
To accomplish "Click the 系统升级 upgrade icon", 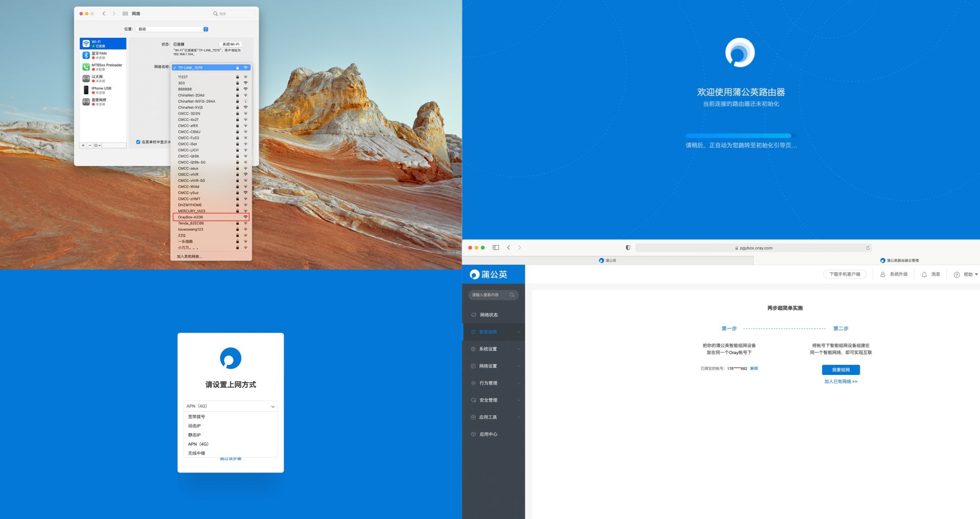I will pos(883,275).
